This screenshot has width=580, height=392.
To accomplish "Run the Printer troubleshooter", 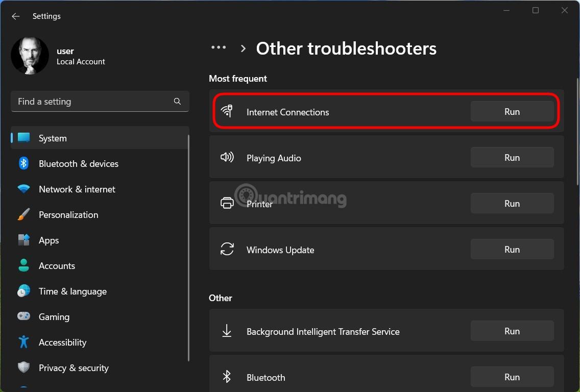I will 512,203.
